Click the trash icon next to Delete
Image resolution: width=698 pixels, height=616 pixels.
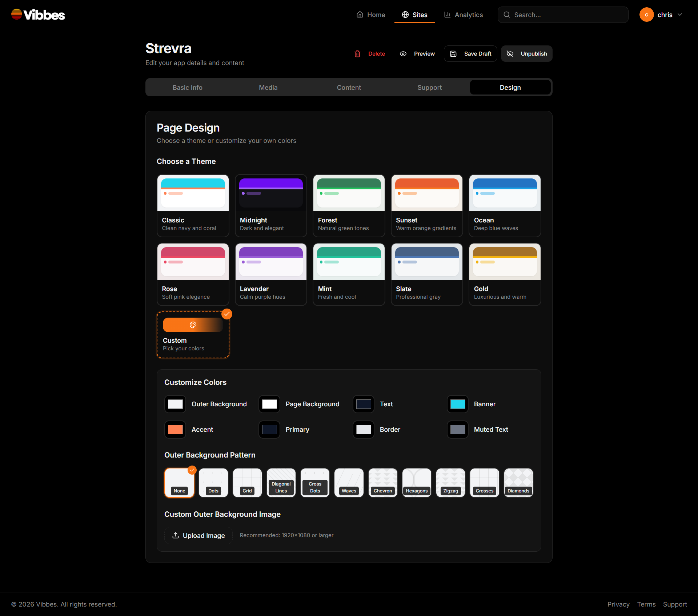pos(357,53)
